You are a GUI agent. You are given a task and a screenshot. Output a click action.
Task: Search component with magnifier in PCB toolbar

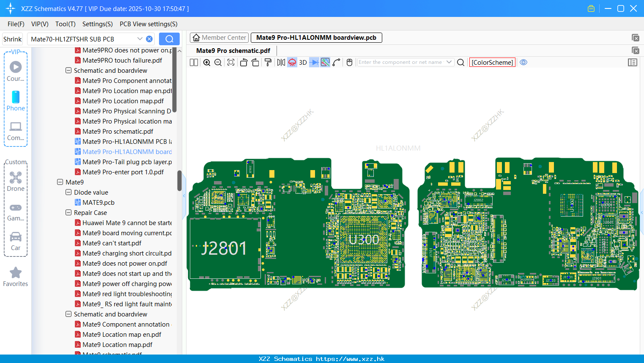[461, 62]
